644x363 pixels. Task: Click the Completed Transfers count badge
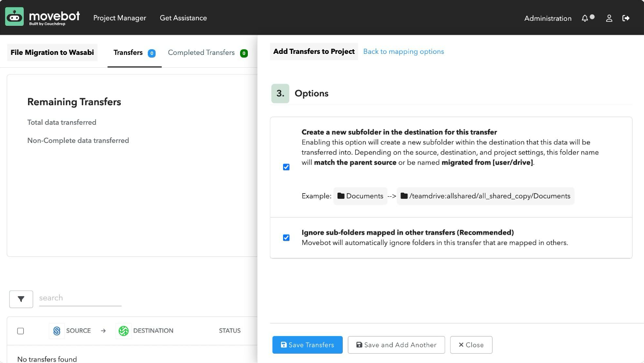pos(244,53)
